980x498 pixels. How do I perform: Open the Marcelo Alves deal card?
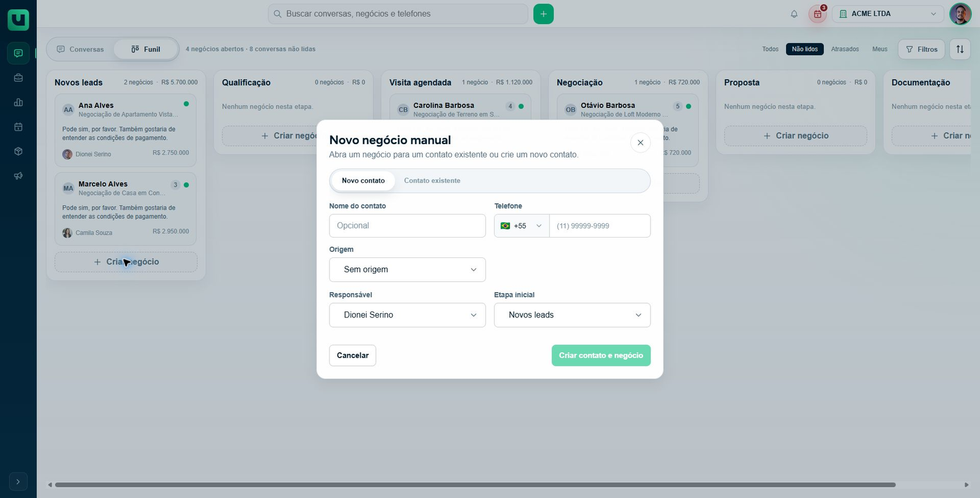coord(126,209)
